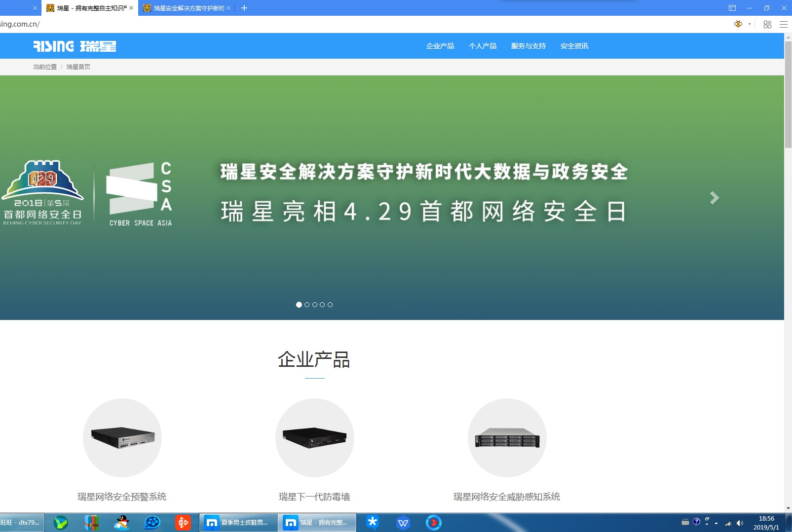This screenshot has height=532, width=792.
Task: Open the 个人产品 navigation menu
Action: 483,46
